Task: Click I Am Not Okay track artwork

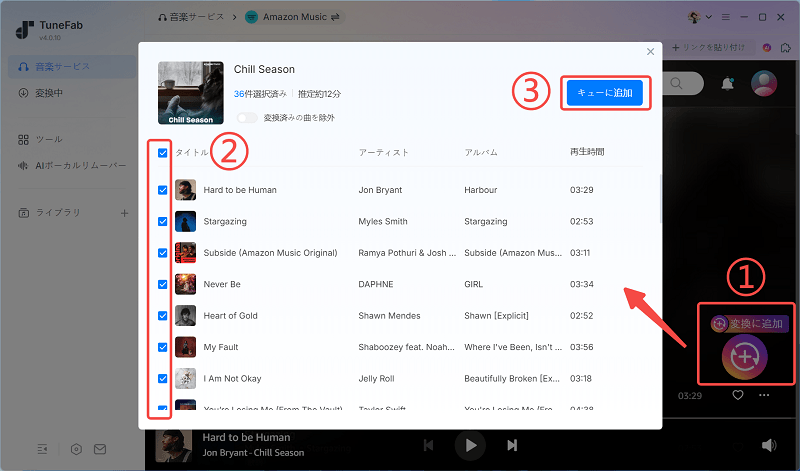Action: pyautogui.click(x=186, y=379)
